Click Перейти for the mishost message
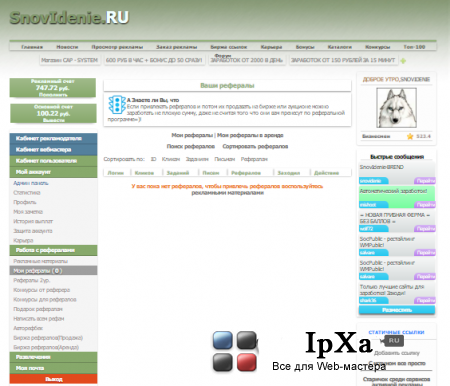 (425, 205)
